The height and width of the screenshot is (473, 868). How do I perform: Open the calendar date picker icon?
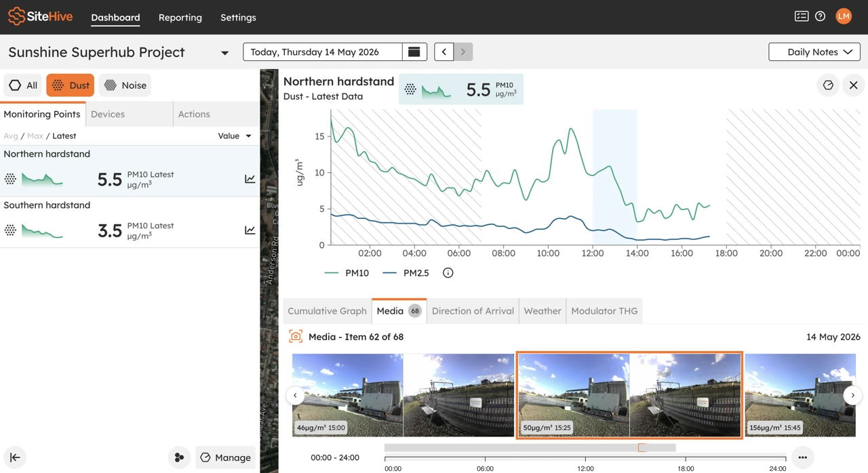tap(414, 52)
